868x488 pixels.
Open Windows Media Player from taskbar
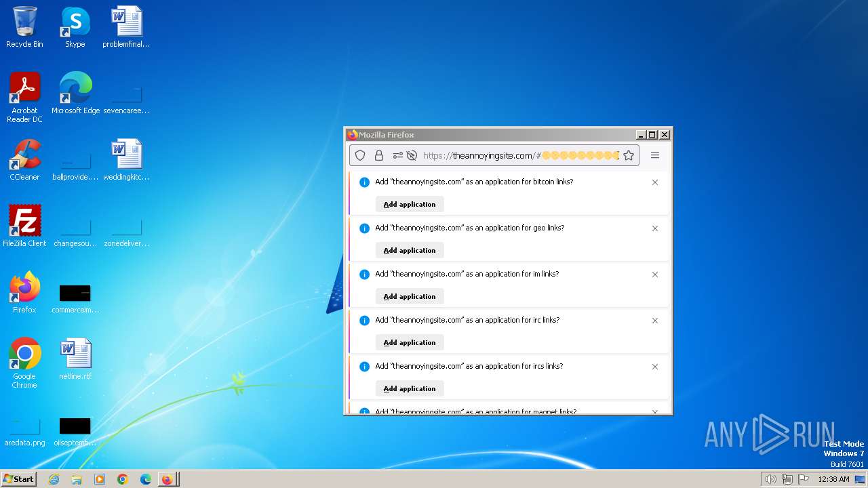point(100,479)
